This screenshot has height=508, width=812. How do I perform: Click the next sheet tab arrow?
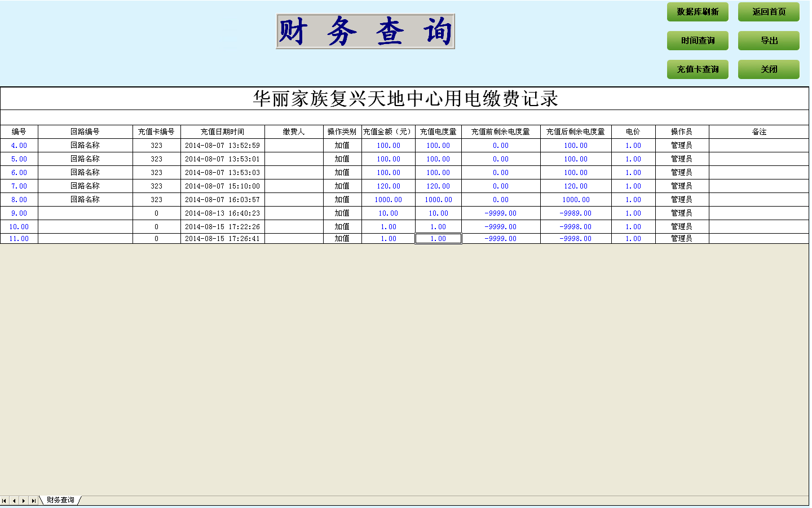[x=24, y=501]
